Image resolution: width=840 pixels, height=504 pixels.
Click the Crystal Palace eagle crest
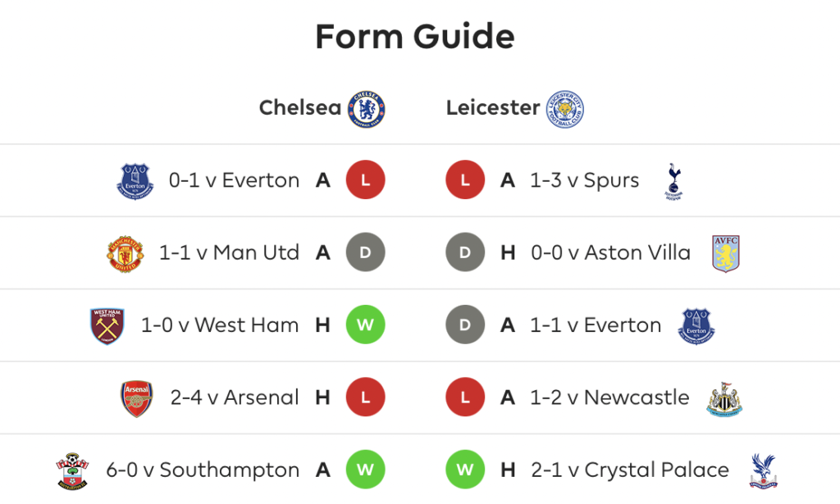[764, 471]
